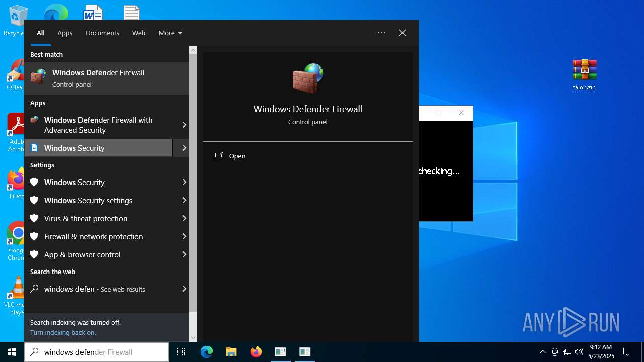Open the talon.zip archive on desktop
644x362 pixels.
pos(584,75)
